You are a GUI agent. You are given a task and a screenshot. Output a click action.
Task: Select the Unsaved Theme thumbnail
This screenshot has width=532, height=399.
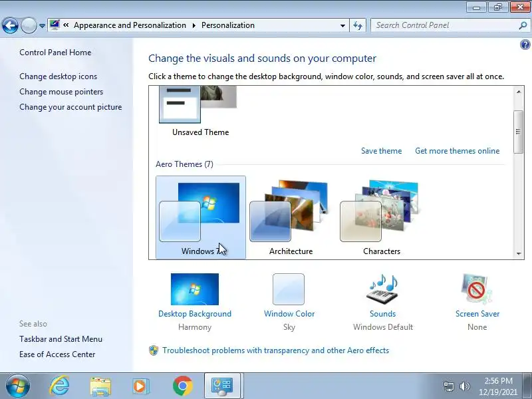click(198, 104)
